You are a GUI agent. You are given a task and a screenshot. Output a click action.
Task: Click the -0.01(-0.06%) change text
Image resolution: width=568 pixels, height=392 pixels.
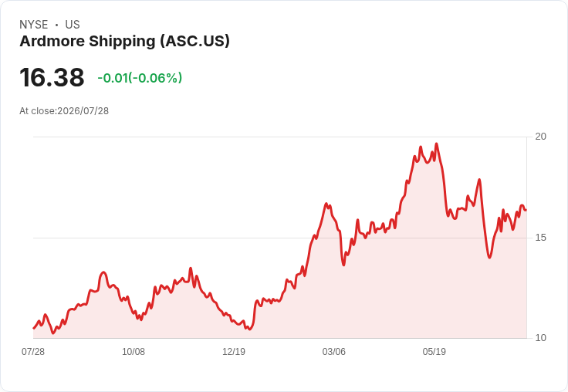pyautogui.click(x=140, y=78)
